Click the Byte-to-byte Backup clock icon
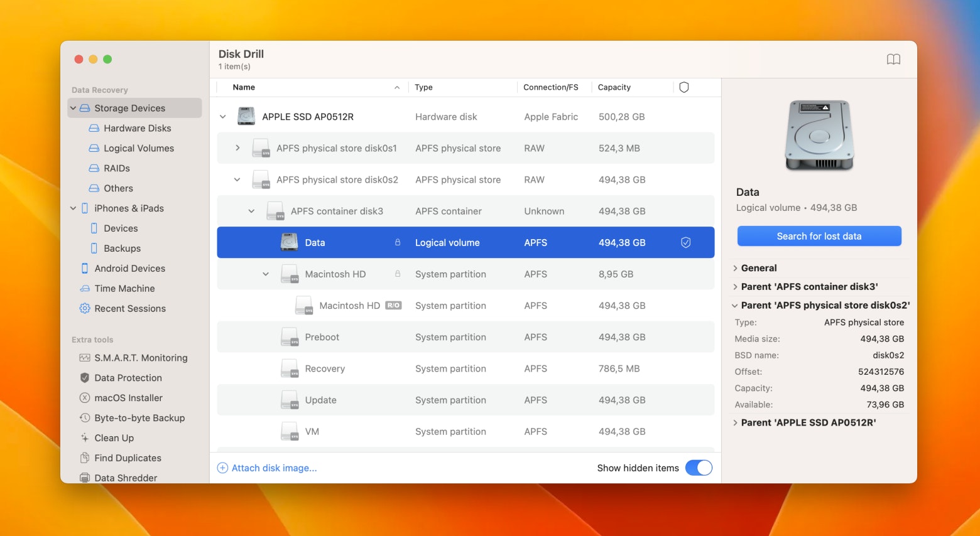The image size is (980, 536). click(x=85, y=418)
